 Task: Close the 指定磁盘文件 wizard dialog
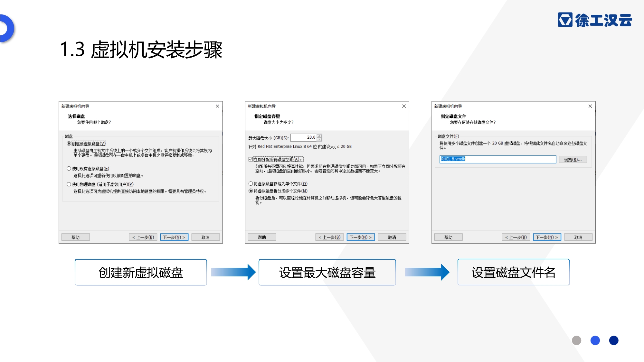click(x=590, y=106)
